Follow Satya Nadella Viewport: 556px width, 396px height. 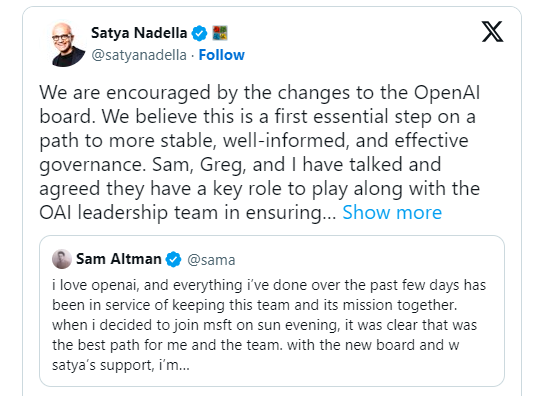[222, 55]
